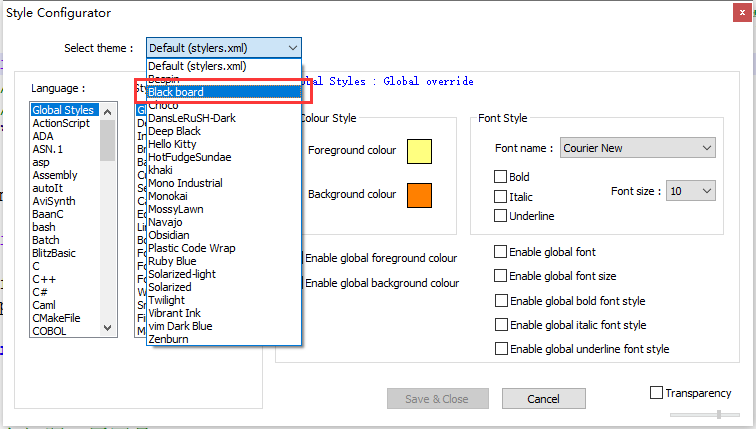The height and width of the screenshot is (429, 756).
Task: Select ASN.1 in Language list
Action: click(x=65, y=149)
